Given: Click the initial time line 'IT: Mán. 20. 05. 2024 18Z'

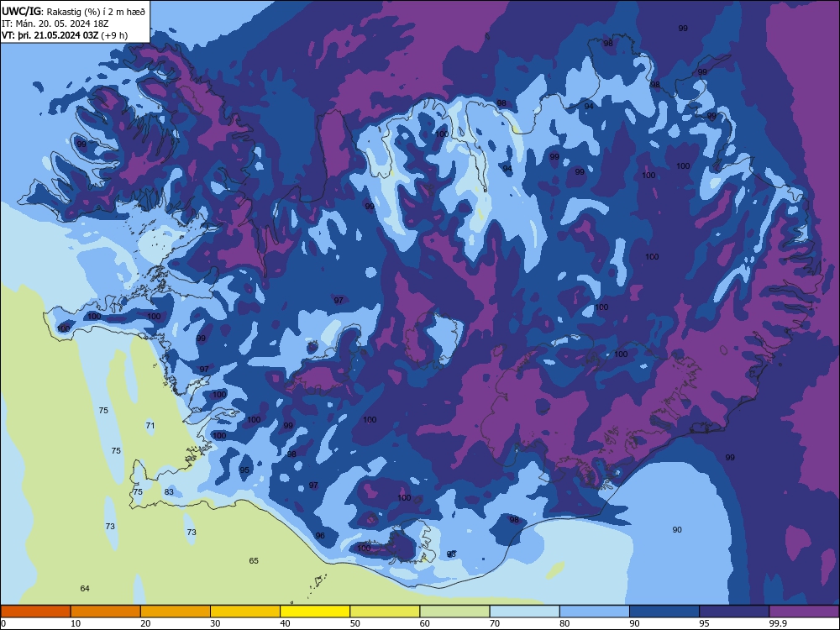Looking at the screenshot, I should pos(55,24).
